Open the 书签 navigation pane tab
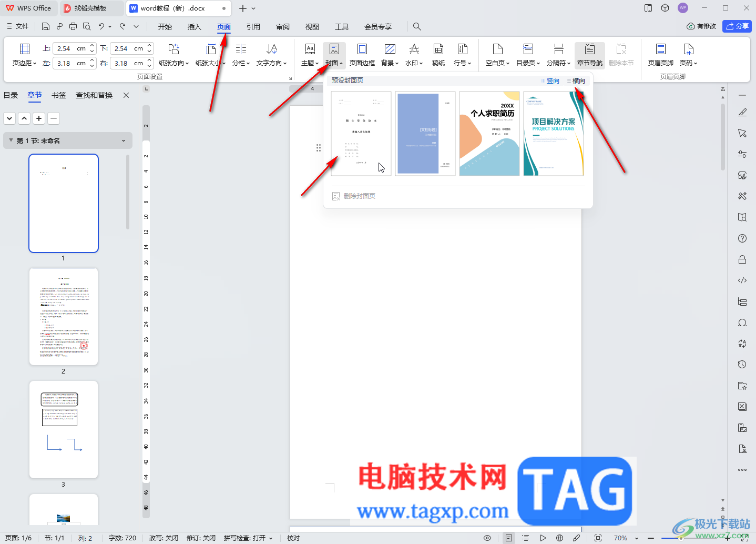 [59, 95]
